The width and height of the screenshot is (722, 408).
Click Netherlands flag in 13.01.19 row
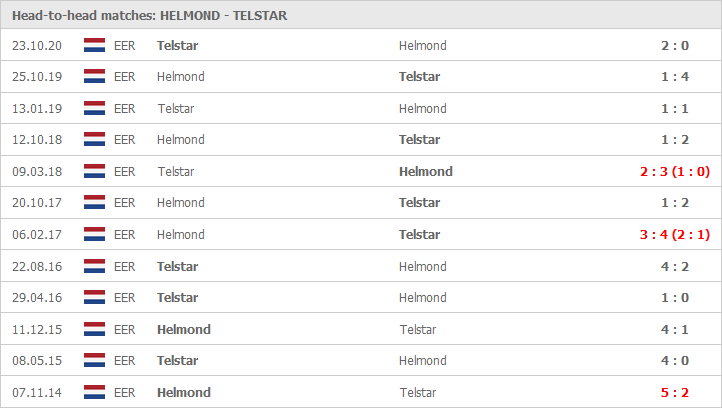94,108
